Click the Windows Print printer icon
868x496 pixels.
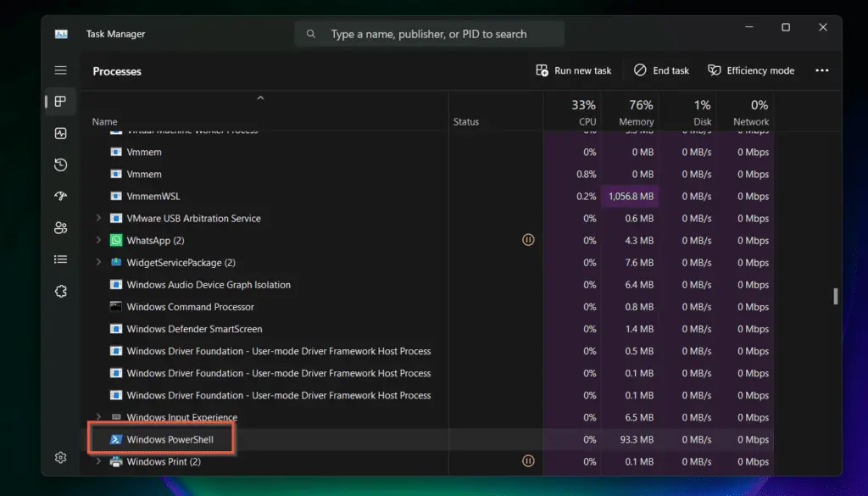pos(115,462)
